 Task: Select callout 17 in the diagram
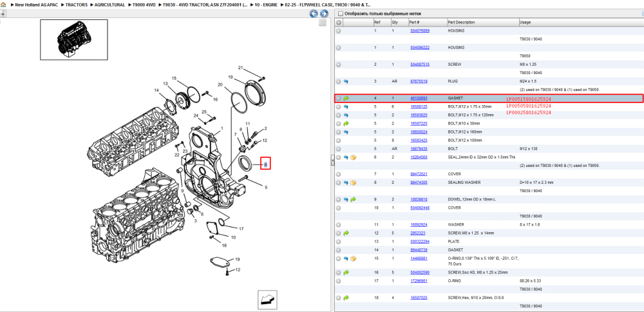[241, 229]
